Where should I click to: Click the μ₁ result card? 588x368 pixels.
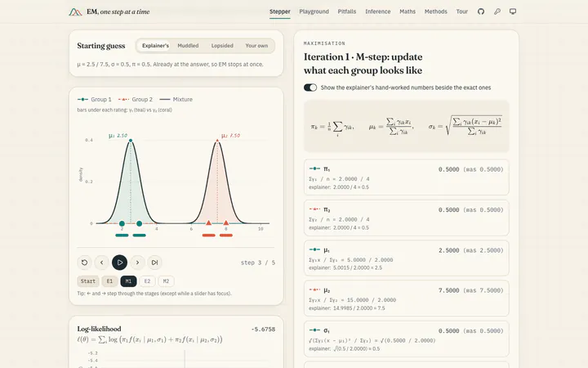click(406, 258)
